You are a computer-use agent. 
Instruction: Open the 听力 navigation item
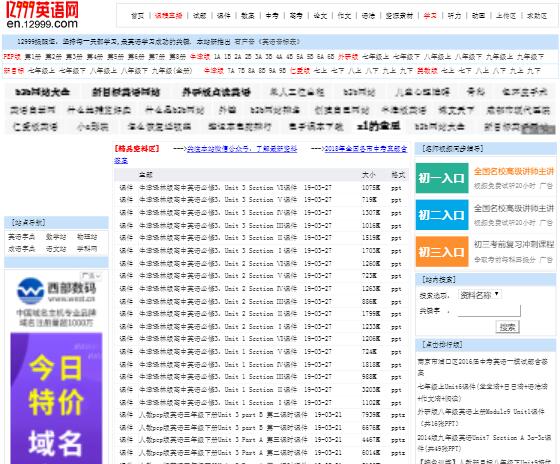pyautogui.click(x=454, y=16)
